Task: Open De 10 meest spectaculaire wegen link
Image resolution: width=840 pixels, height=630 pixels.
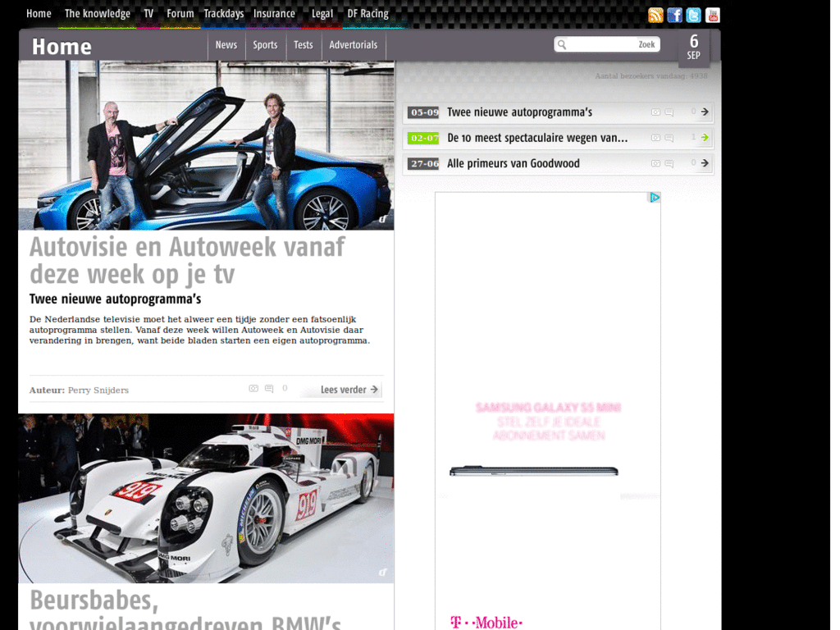Action: click(537, 138)
